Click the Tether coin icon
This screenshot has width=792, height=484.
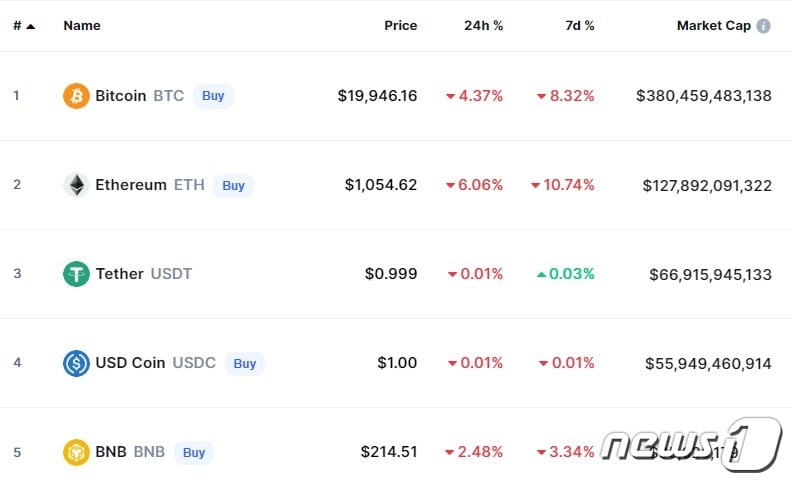tap(76, 274)
